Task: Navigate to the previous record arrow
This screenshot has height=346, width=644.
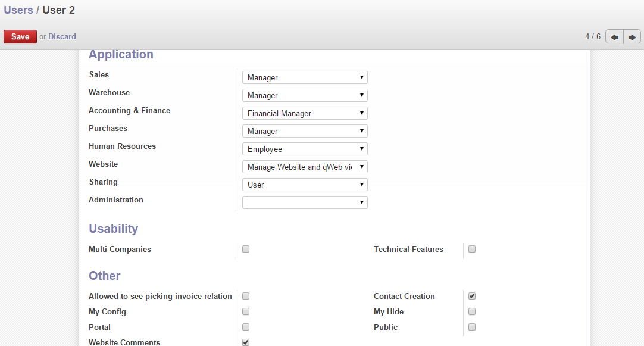Action: click(x=614, y=36)
